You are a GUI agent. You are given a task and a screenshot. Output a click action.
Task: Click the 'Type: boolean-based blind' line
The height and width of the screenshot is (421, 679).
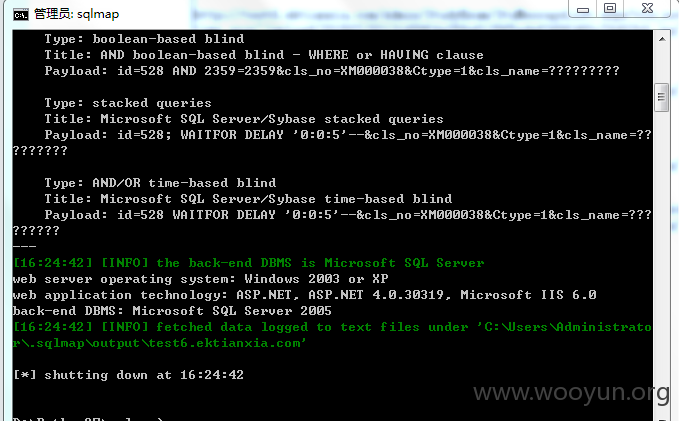click(x=144, y=39)
